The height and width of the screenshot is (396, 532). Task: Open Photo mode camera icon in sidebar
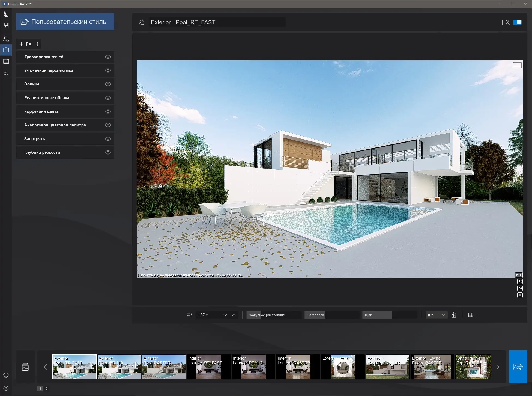coord(6,50)
